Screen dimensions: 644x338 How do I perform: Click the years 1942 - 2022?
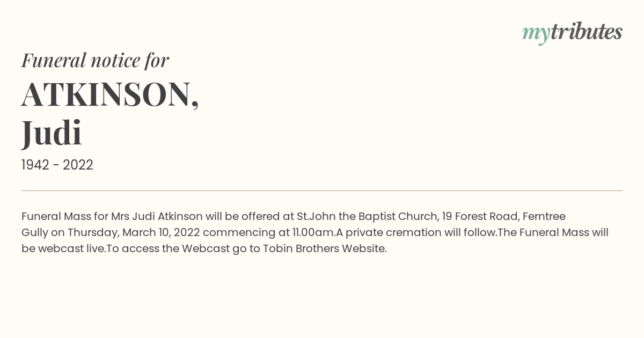[57, 165]
